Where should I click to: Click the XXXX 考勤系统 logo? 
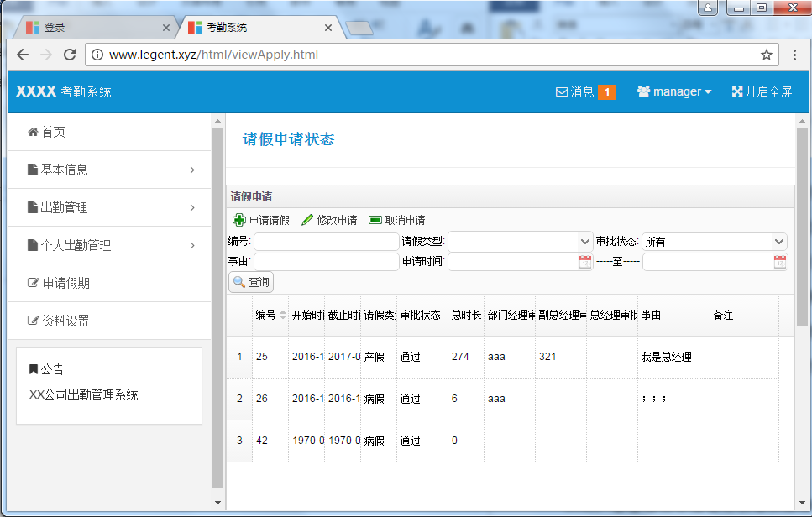(64, 91)
